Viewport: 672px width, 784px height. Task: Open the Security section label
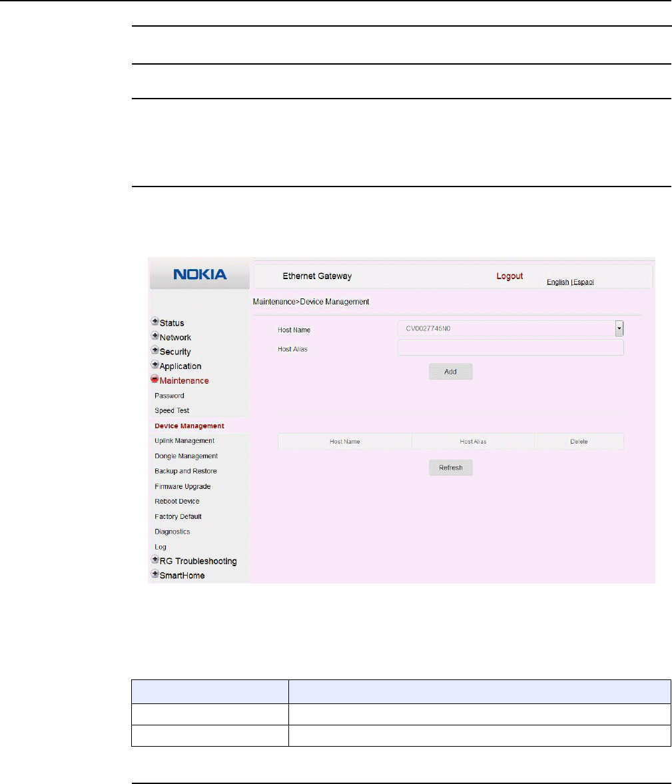click(175, 352)
